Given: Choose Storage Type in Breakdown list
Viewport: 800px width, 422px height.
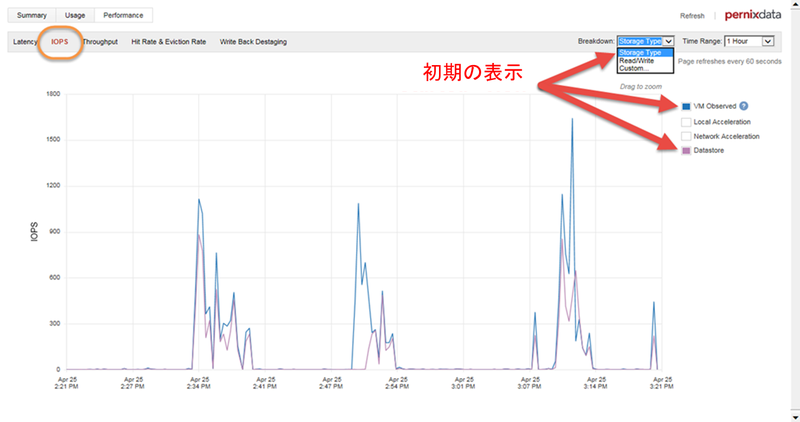Looking at the screenshot, I should (645, 53).
